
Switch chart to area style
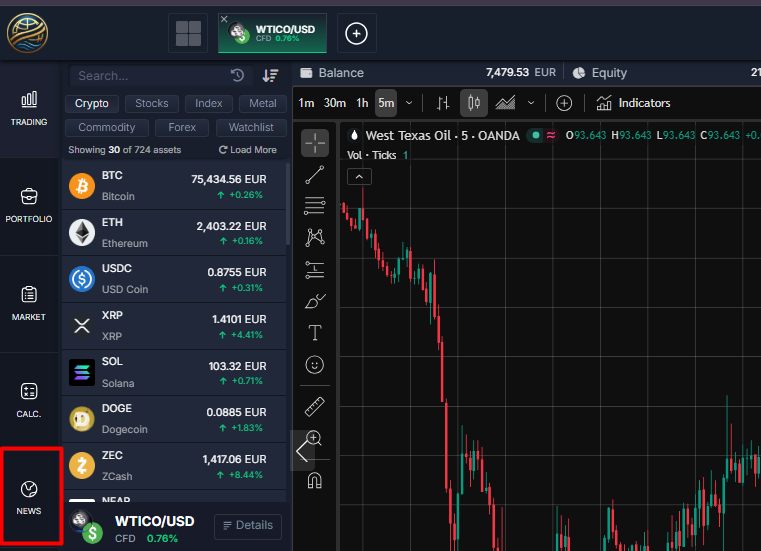tap(505, 103)
